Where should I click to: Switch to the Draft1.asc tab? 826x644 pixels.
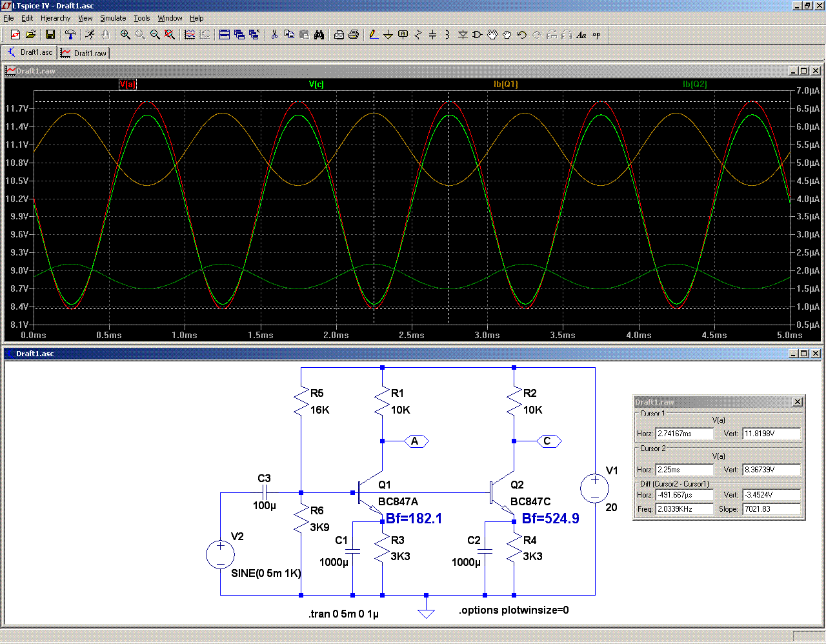(x=30, y=53)
